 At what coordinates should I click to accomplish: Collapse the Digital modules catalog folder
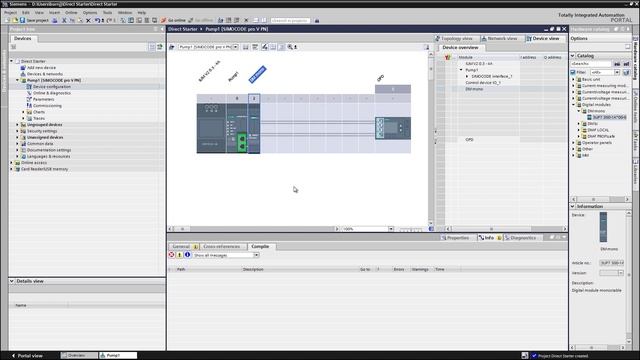point(573,104)
